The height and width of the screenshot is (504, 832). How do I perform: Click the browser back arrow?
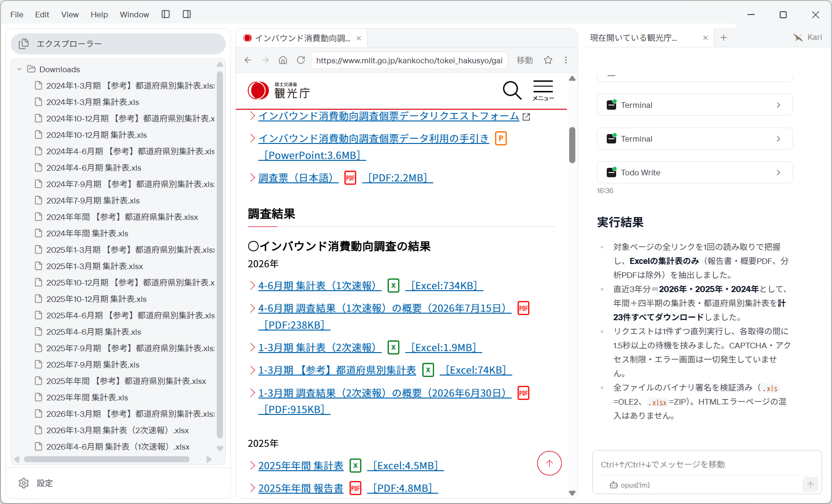[x=248, y=60]
